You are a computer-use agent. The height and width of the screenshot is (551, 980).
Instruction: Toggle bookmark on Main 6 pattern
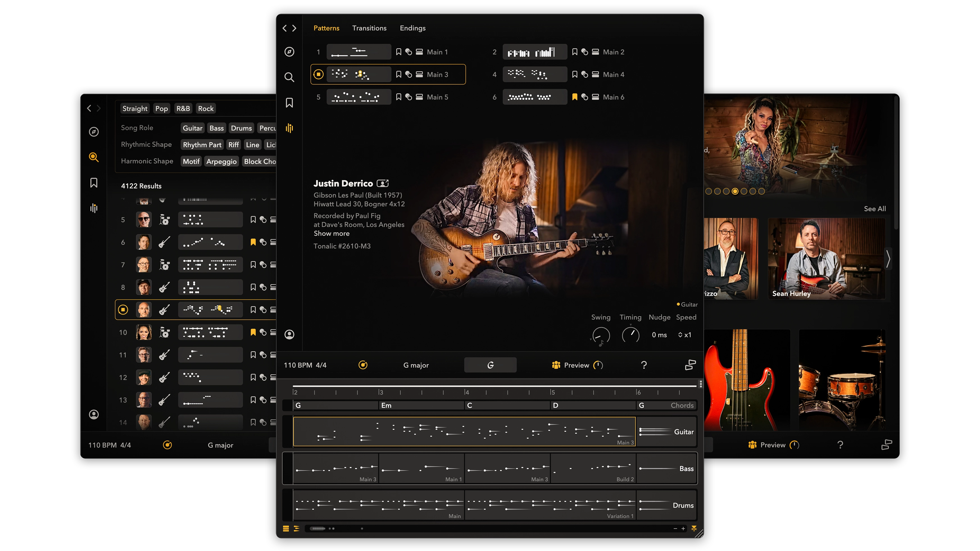[x=575, y=97]
